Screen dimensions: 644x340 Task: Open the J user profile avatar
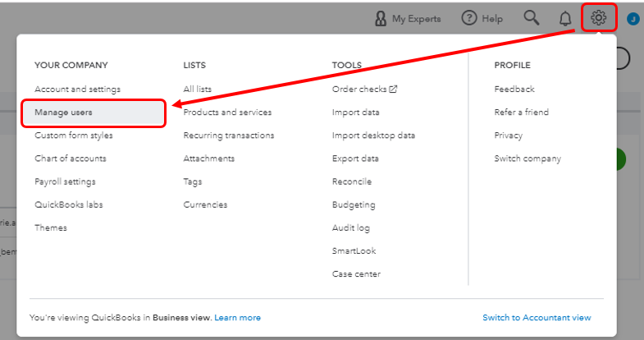(633, 19)
